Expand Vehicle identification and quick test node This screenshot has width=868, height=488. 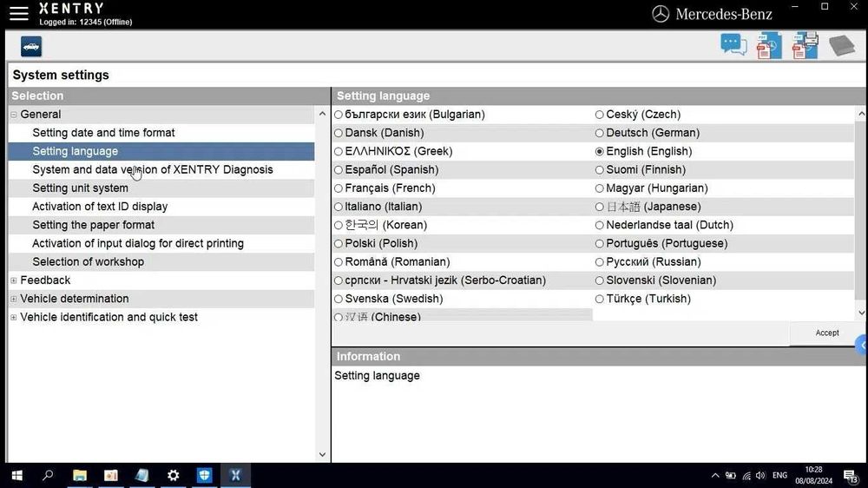point(14,318)
